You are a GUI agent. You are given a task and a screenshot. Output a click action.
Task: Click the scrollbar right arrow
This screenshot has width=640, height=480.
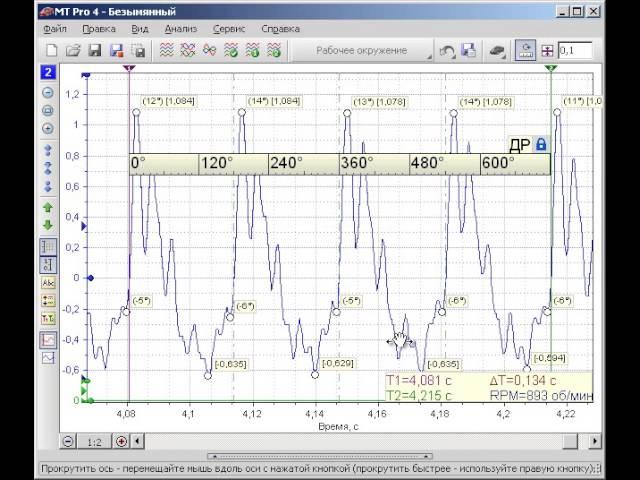pyautogui.click(x=595, y=441)
